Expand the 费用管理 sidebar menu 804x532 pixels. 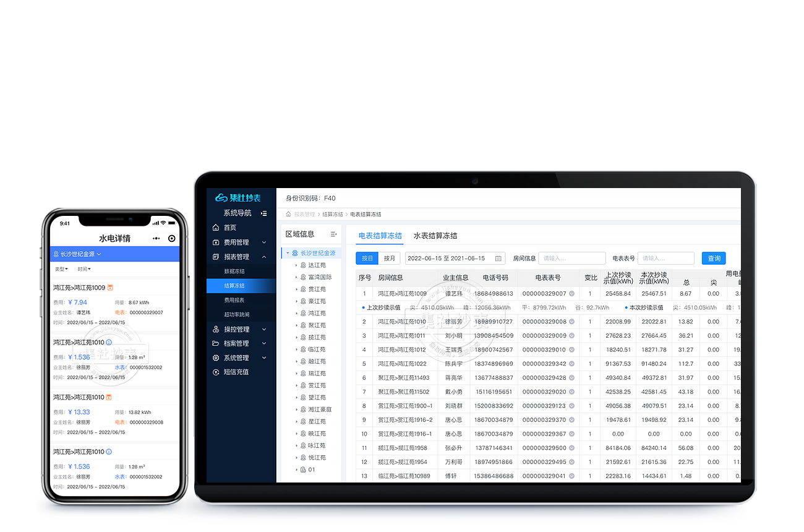coord(264,242)
